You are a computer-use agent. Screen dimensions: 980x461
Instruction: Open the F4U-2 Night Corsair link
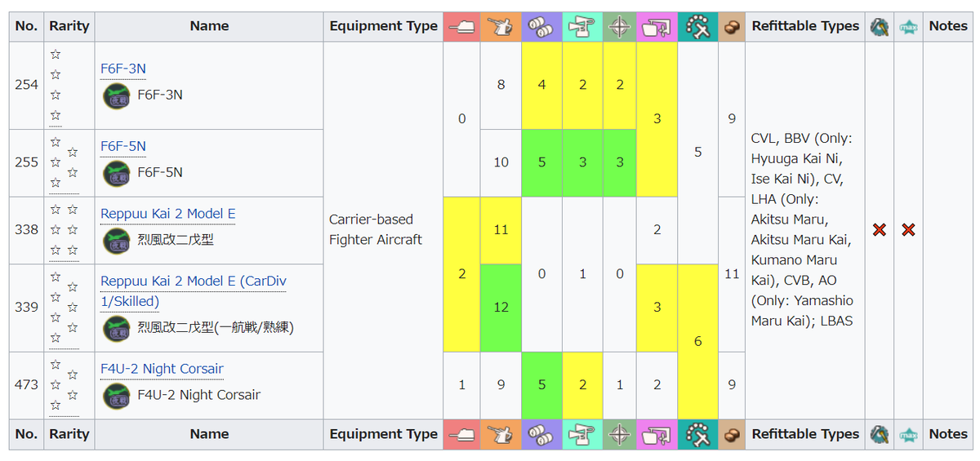click(x=162, y=369)
